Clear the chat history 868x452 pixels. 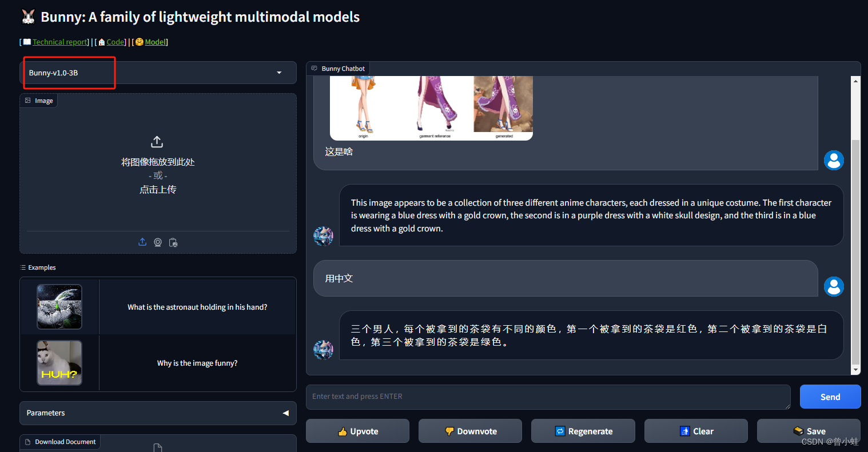coord(696,431)
